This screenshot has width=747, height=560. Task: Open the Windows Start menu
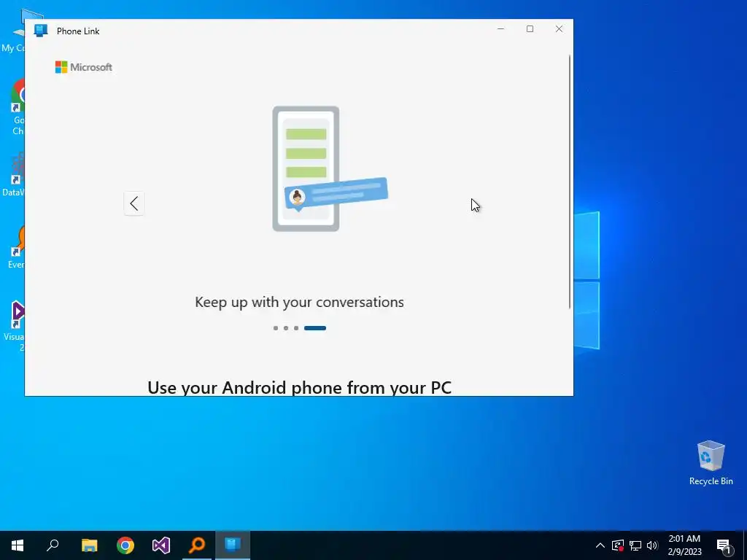pos(18,545)
